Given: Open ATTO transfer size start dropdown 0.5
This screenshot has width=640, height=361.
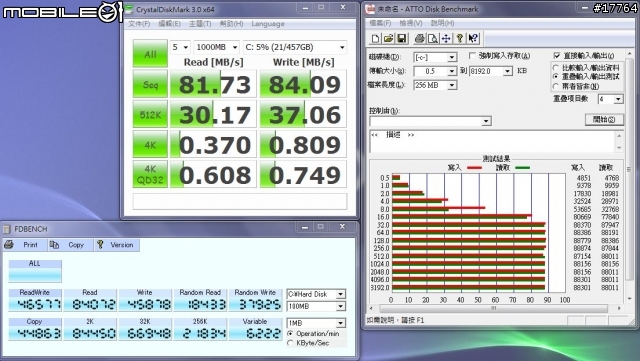Looking at the screenshot, I should (435, 71).
